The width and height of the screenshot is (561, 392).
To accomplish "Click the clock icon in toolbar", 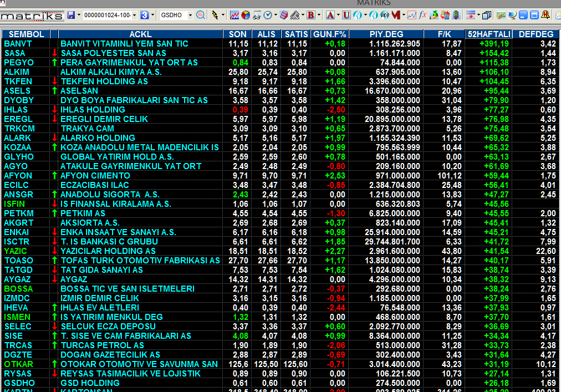I will pyautogui.click(x=268, y=15).
